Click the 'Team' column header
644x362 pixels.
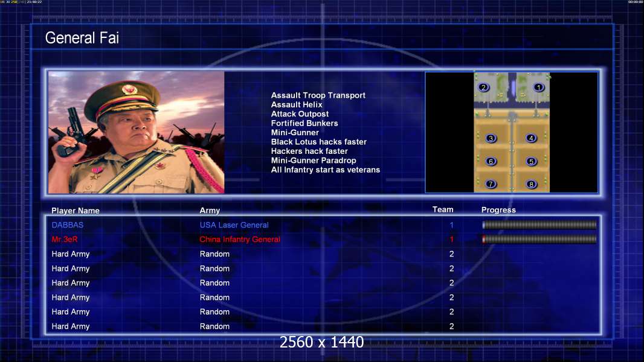click(443, 209)
